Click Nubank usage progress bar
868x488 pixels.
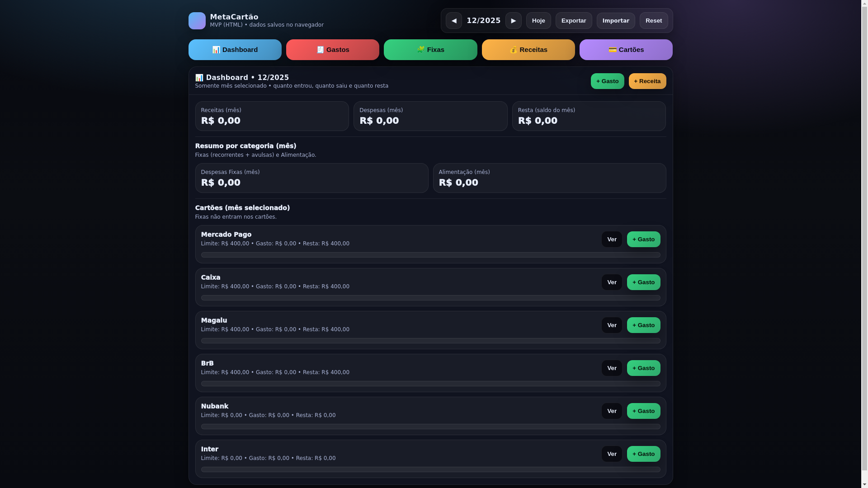(x=430, y=427)
